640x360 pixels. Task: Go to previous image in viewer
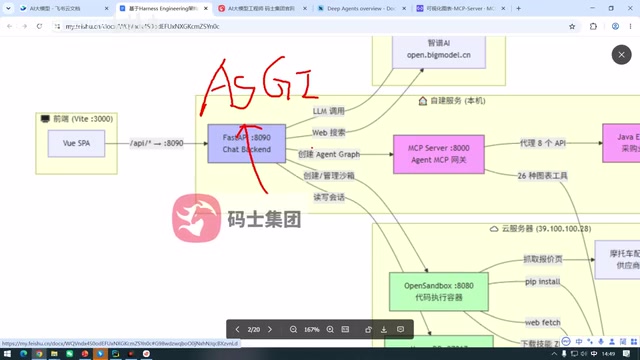(x=237, y=329)
